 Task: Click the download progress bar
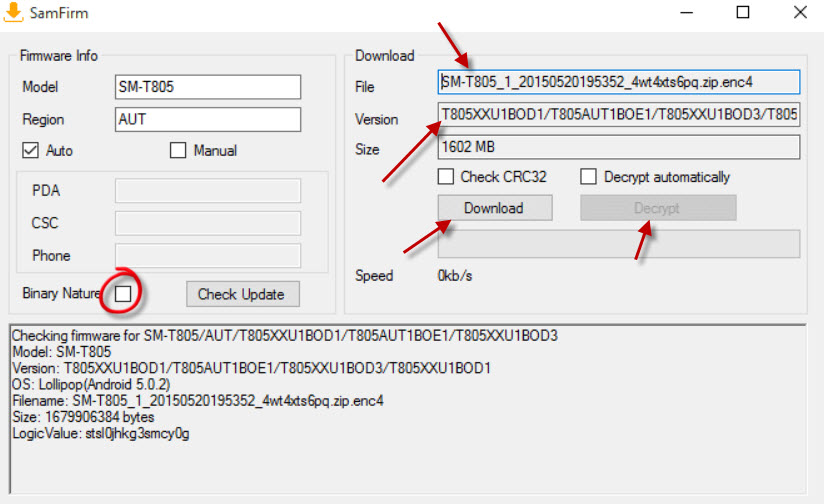[x=619, y=244]
